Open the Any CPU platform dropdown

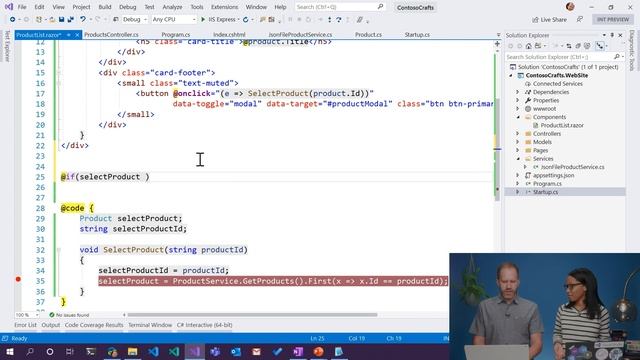(174, 20)
